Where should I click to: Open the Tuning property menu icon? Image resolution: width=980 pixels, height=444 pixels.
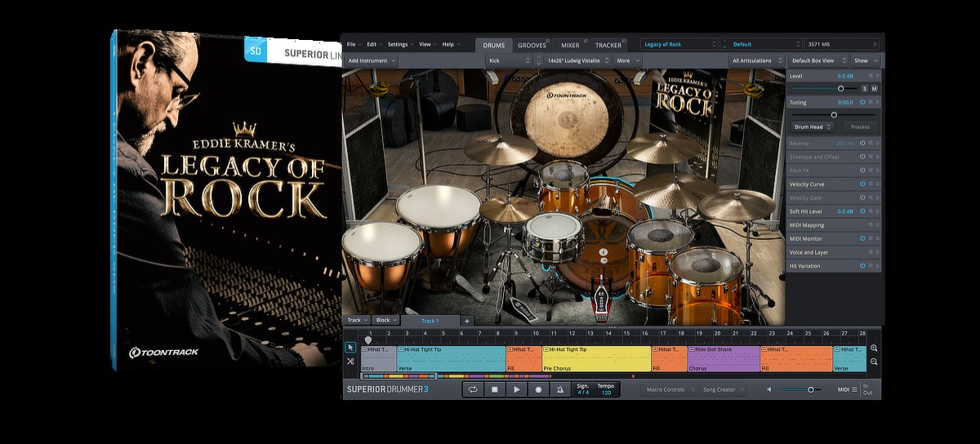point(871,103)
